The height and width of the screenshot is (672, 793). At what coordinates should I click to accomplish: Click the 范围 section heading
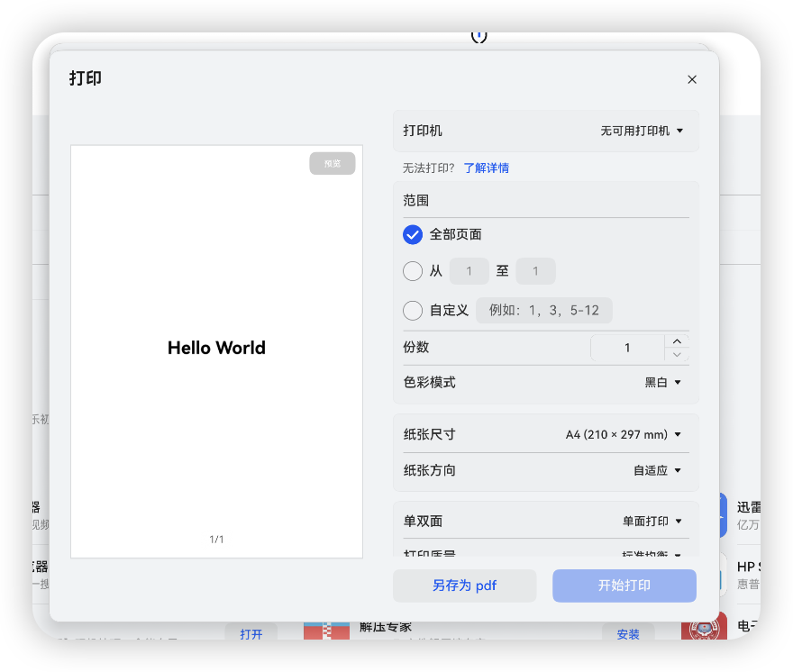pos(415,201)
